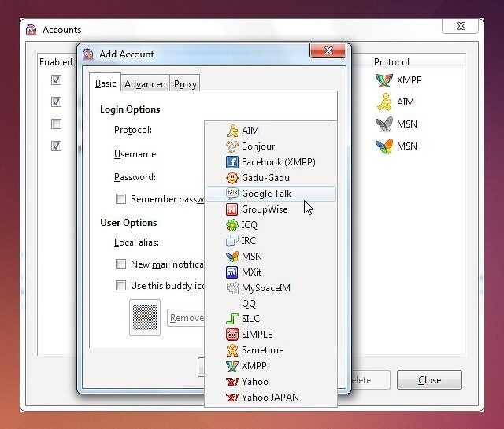Open the Proxy tab
This screenshot has width=504, height=429.
click(185, 84)
